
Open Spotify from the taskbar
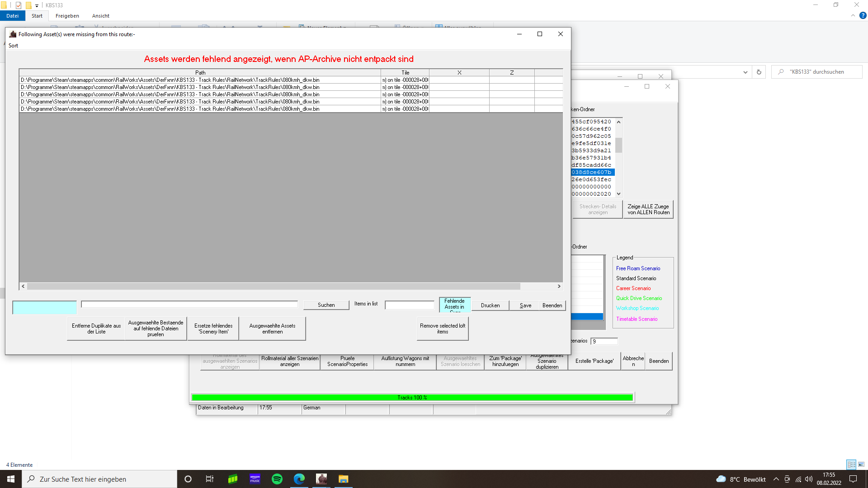point(277,479)
